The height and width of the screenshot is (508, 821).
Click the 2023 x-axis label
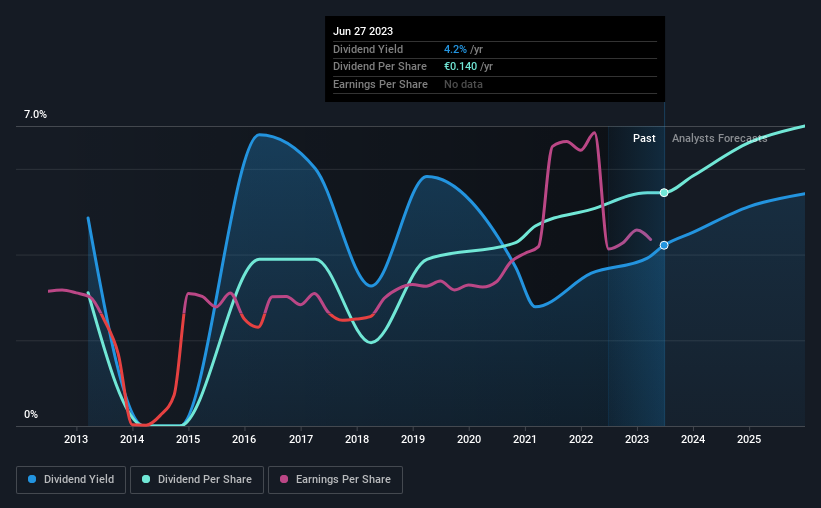click(x=637, y=439)
